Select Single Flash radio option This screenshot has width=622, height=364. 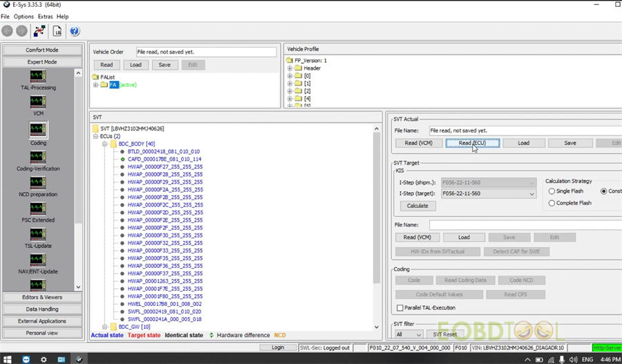(x=552, y=191)
